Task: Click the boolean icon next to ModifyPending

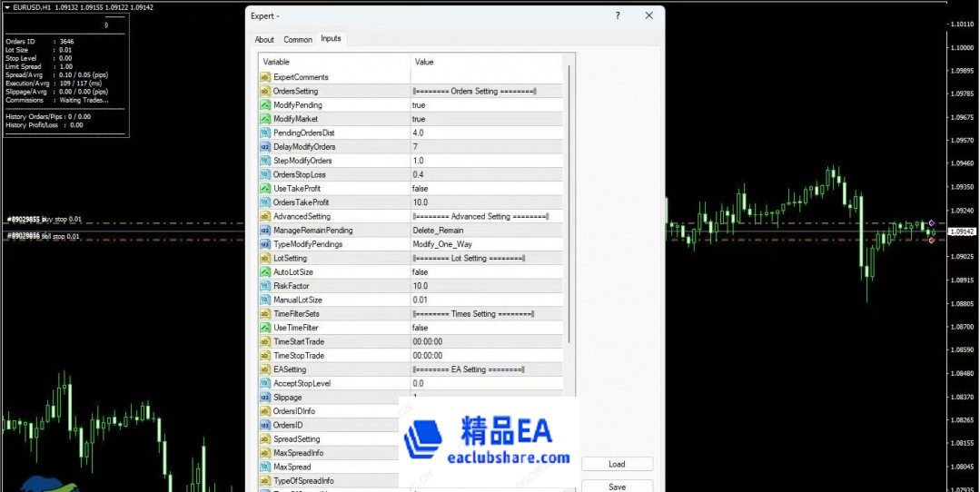Action: [265, 105]
